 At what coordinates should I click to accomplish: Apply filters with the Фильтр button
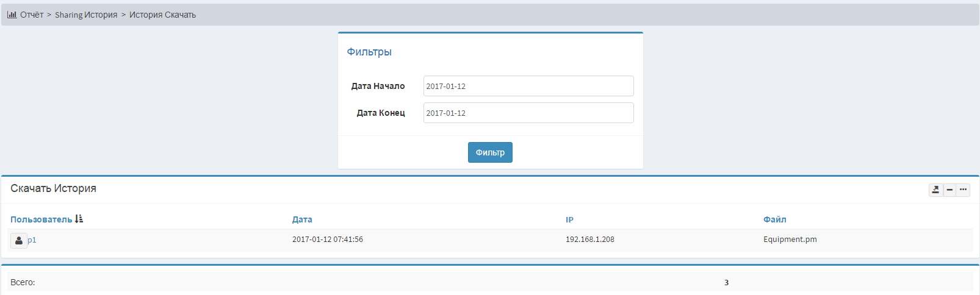[x=490, y=152]
